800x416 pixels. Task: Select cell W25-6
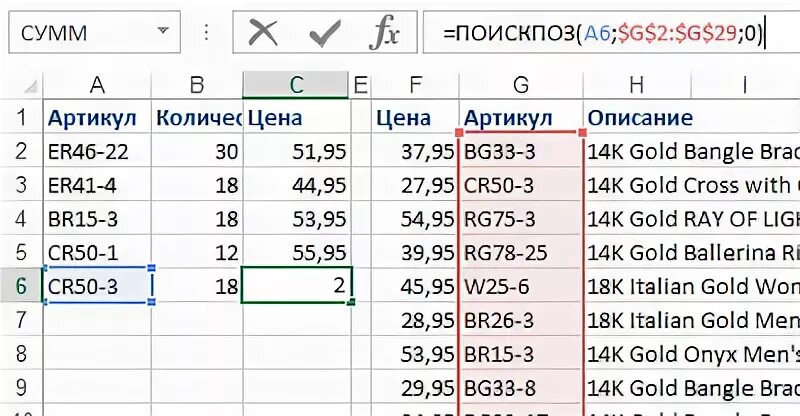point(521,286)
